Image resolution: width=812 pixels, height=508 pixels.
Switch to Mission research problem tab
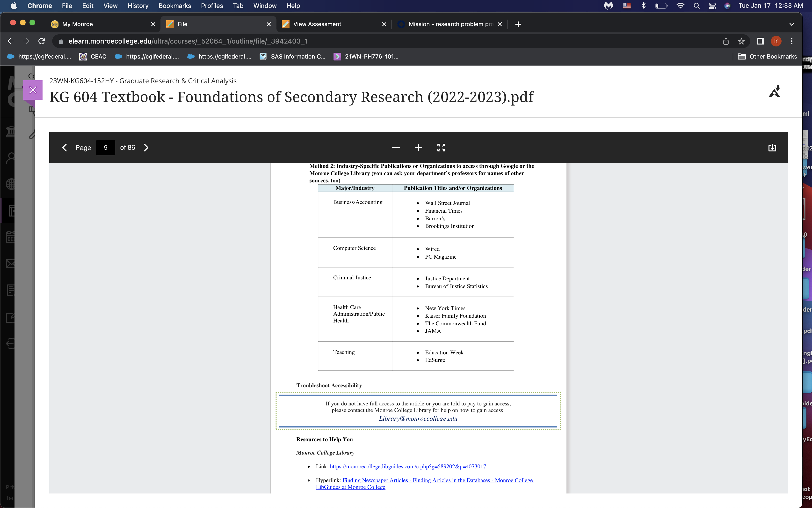point(446,24)
